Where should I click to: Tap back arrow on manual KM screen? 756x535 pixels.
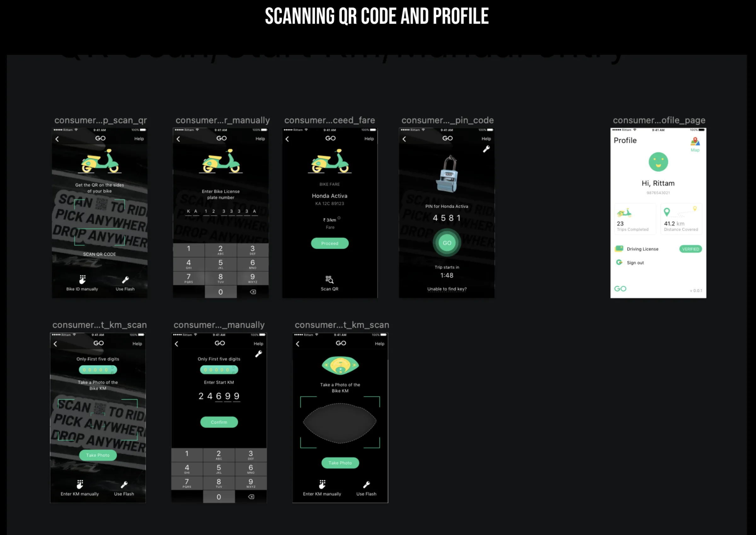[x=176, y=344]
